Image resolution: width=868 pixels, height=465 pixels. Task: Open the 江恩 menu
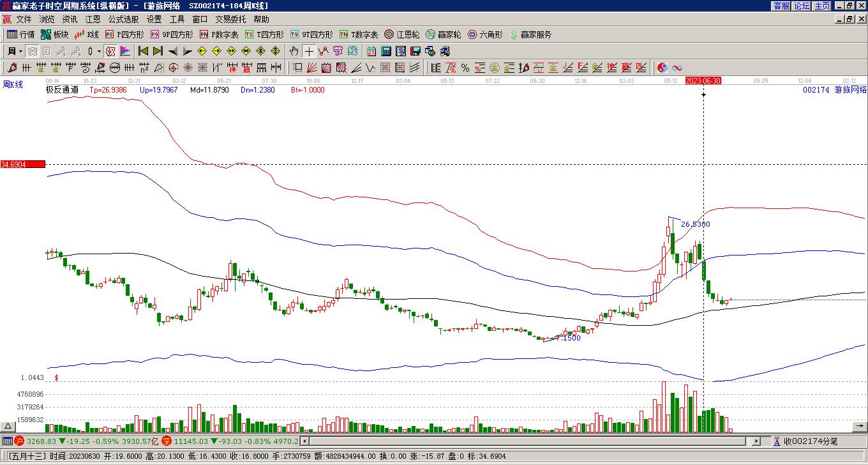(x=93, y=20)
